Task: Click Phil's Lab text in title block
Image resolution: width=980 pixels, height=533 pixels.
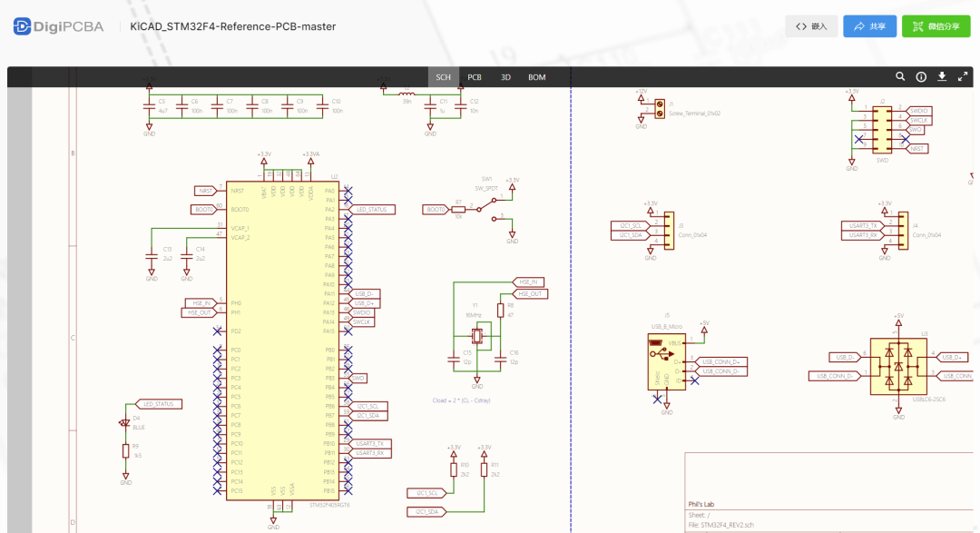Action: click(701, 504)
